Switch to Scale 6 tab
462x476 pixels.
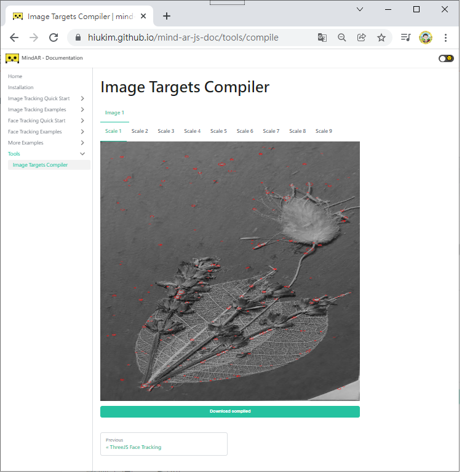[x=245, y=131]
